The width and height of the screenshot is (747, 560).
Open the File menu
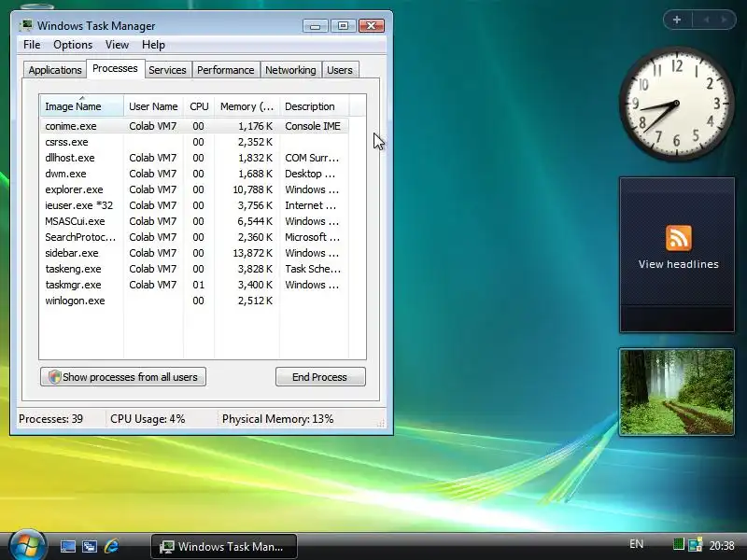32,45
